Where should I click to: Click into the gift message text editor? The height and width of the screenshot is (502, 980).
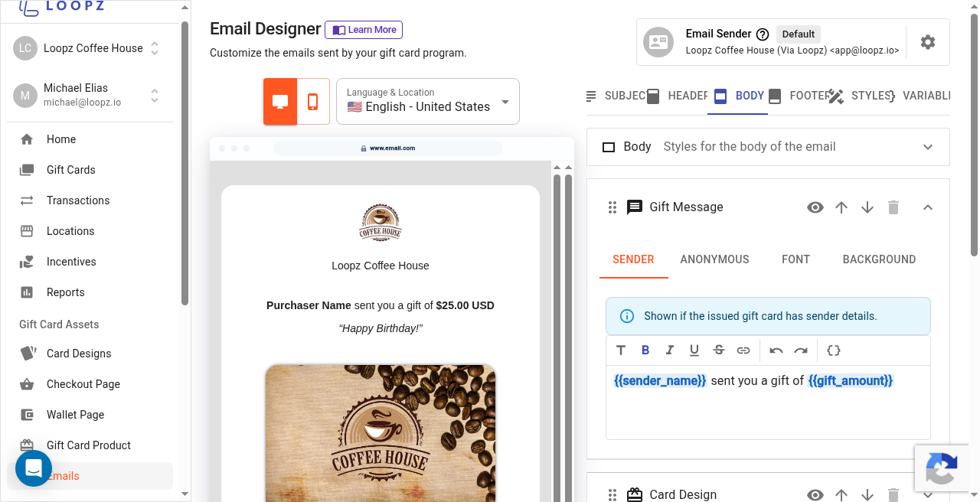[768, 402]
